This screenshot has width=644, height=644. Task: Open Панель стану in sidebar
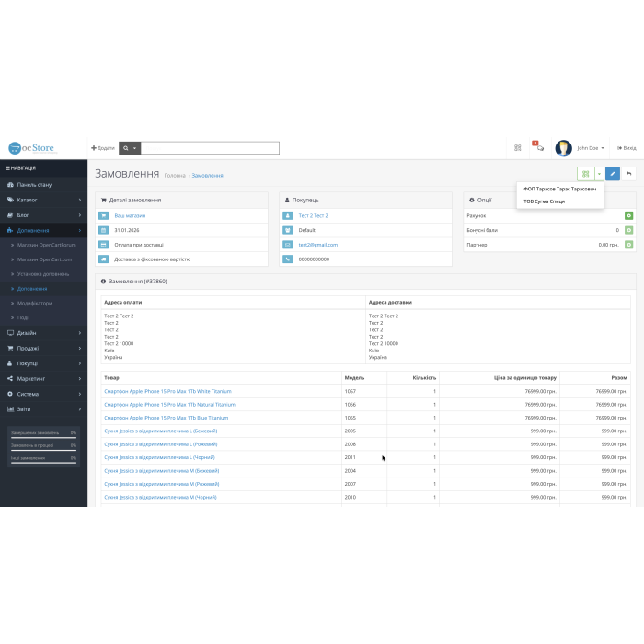coord(43,185)
